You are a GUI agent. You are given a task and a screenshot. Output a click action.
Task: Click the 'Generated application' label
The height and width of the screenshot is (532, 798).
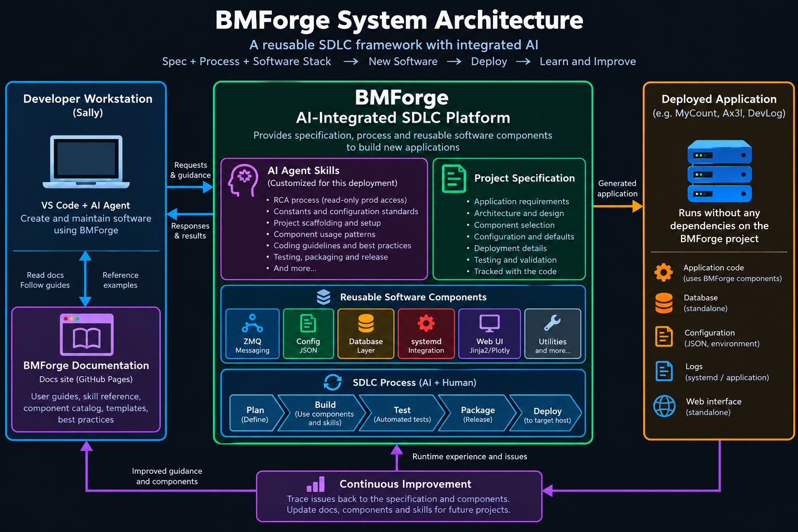[617, 189]
